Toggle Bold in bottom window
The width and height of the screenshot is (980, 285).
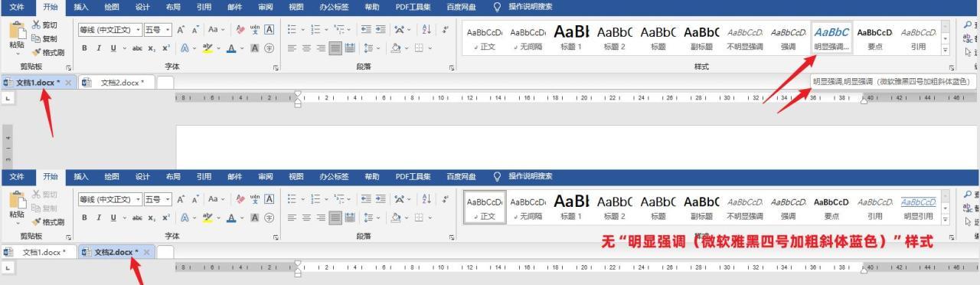(x=85, y=218)
